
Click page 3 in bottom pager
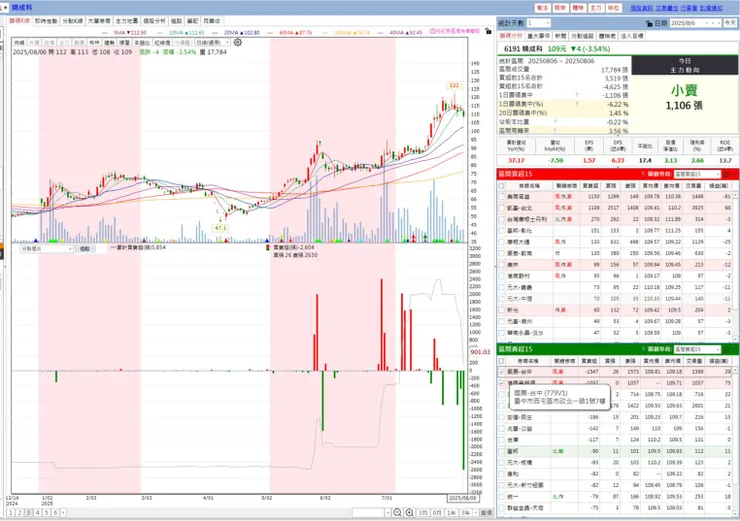(x=28, y=513)
